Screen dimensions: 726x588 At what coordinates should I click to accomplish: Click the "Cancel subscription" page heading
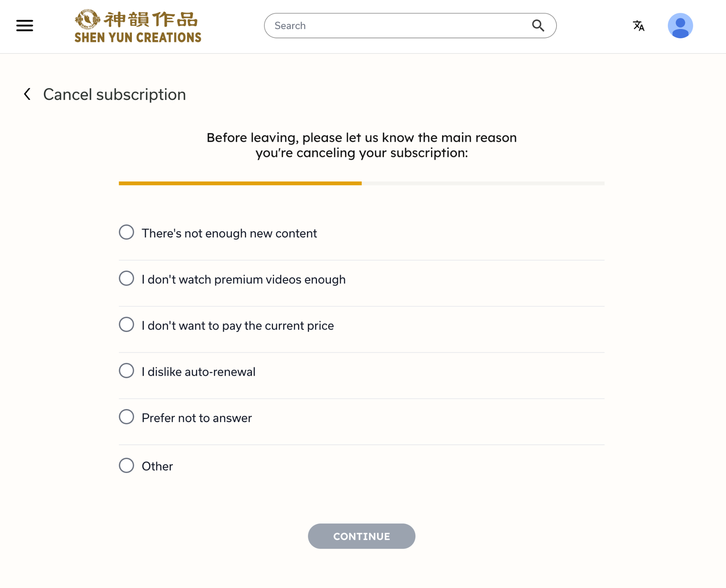(x=115, y=94)
